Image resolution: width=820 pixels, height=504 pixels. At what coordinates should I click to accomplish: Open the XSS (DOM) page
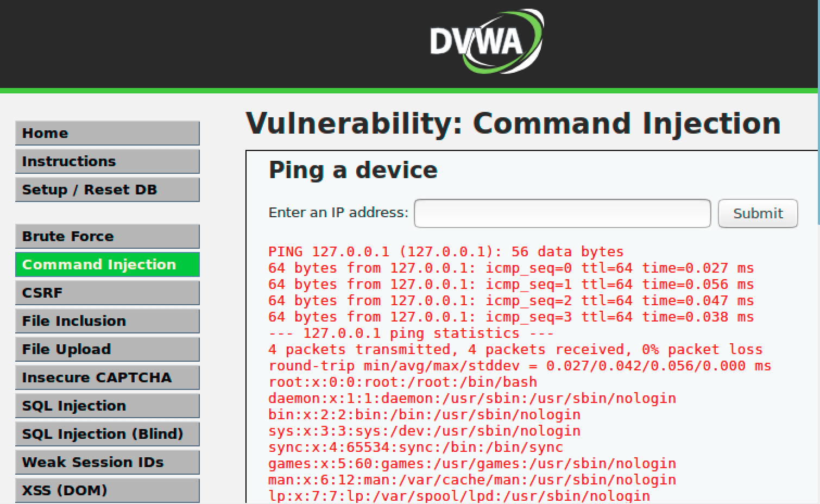(108, 490)
